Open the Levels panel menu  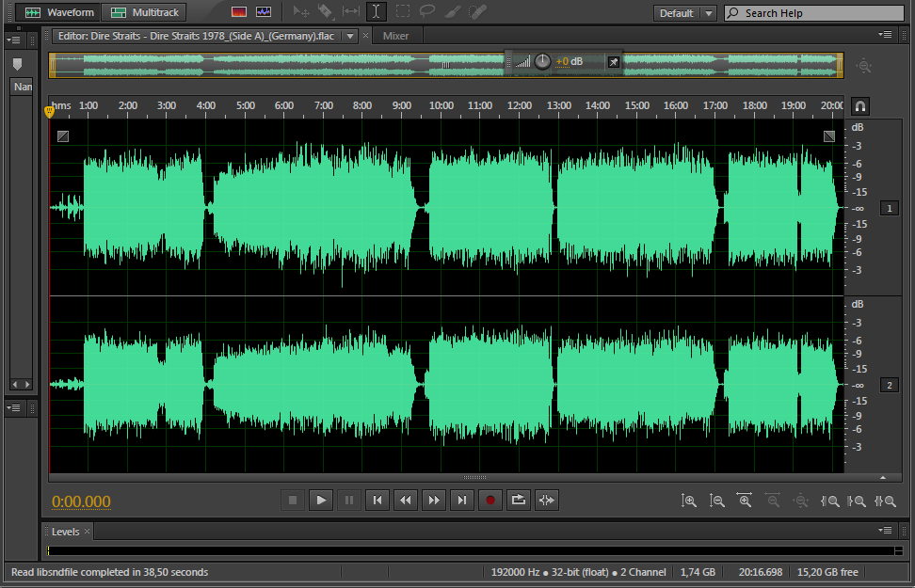(x=885, y=531)
